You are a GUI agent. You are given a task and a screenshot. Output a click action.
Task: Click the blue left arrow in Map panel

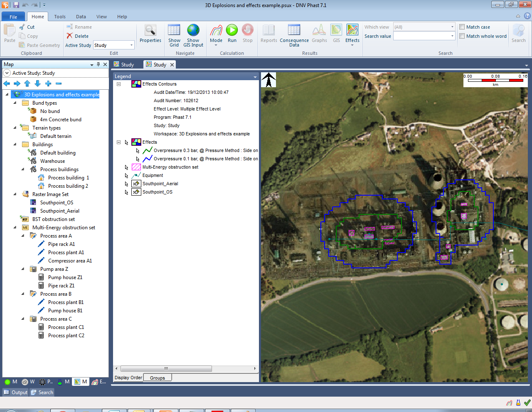(x=7, y=83)
